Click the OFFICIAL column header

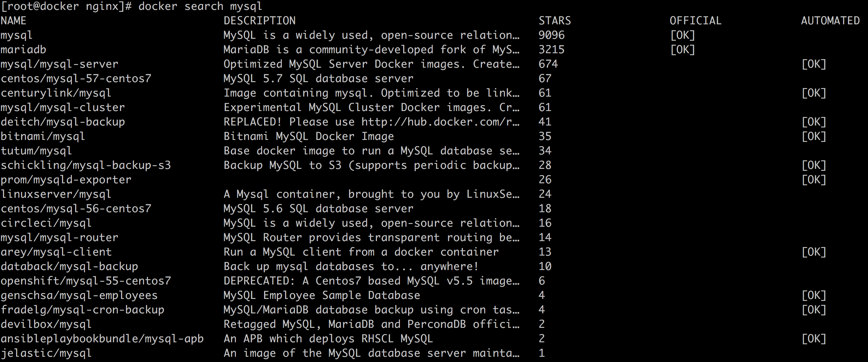point(695,21)
